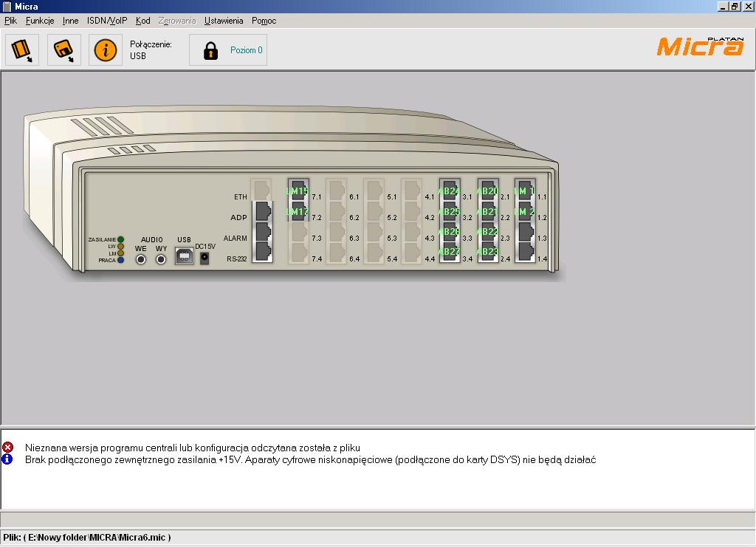Select port LM 2 at slot 1.2
756x548 pixels.
(x=525, y=210)
